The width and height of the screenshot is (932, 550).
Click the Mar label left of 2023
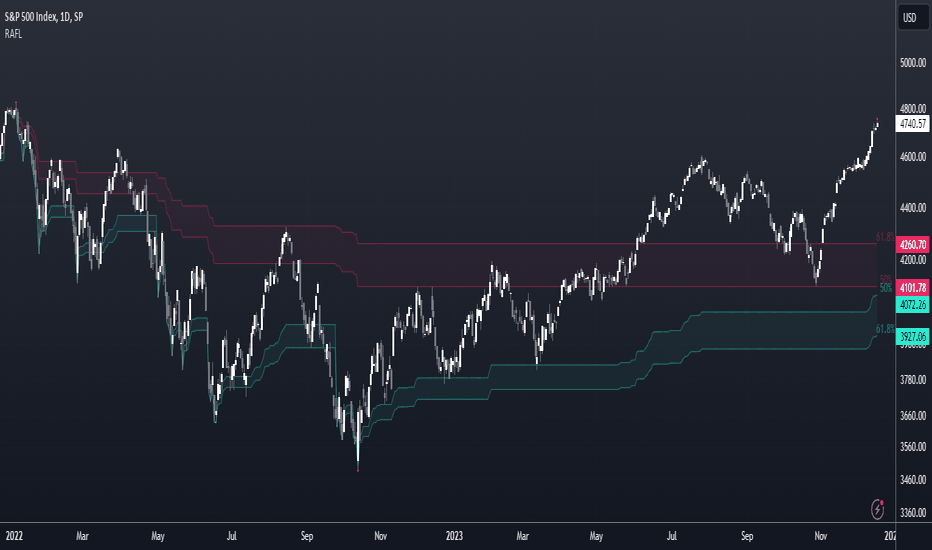coord(82,536)
